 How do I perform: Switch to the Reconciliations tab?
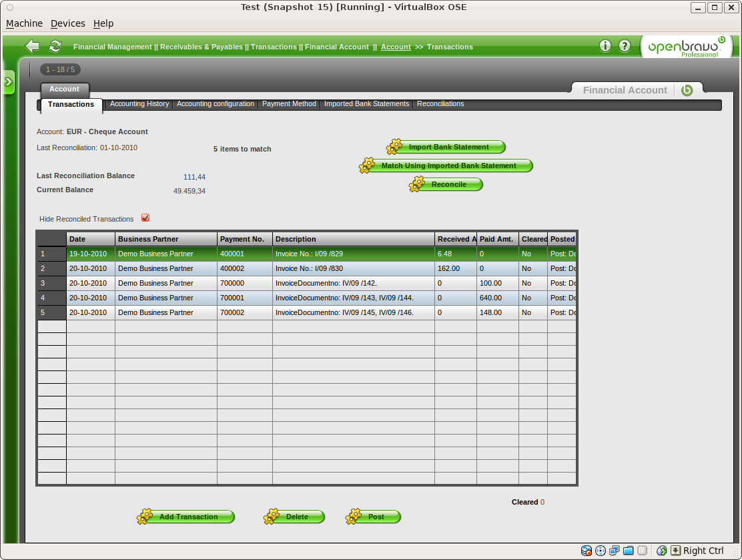pyautogui.click(x=440, y=104)
